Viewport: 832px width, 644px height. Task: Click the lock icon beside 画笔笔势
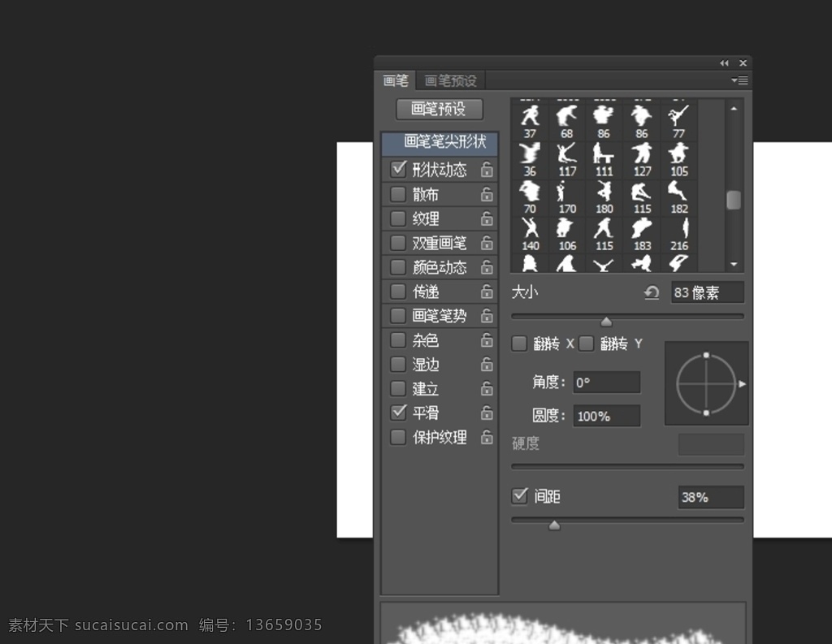[487, 316]
